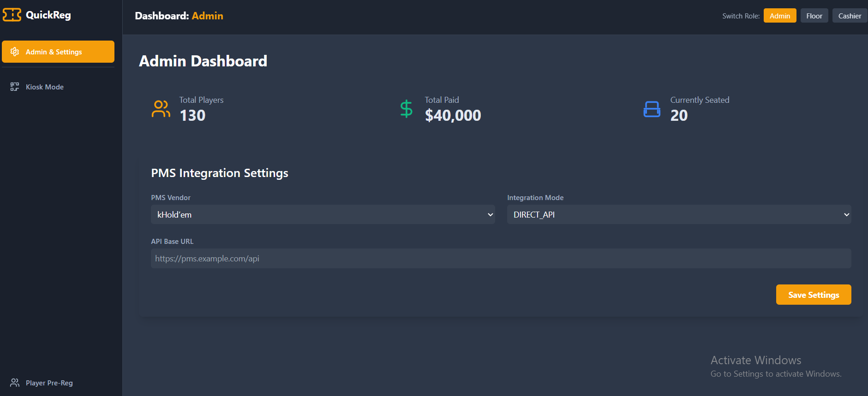Click the Player Pre-Reg people icon
The height and width of the screenshot is (396, 868).
[x=15, y=383]
